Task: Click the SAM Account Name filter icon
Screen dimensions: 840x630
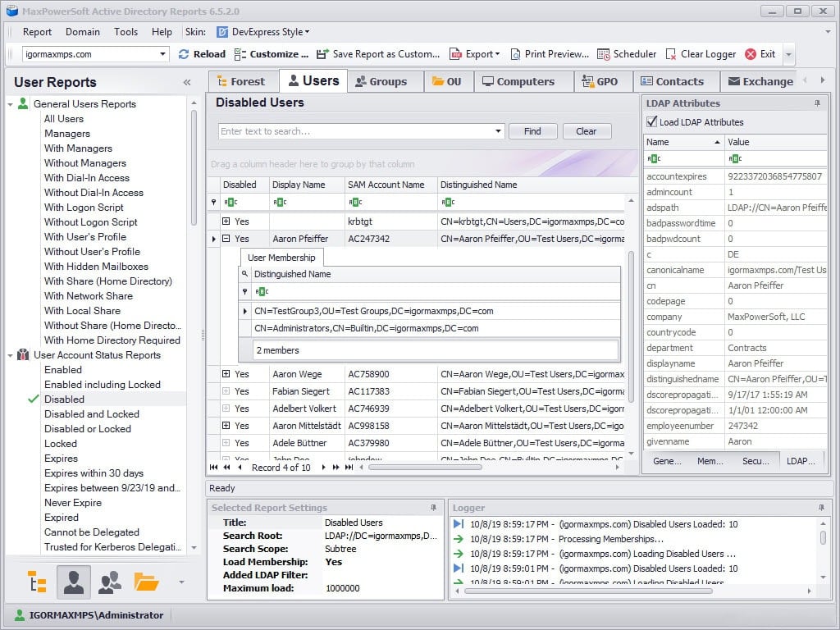Action: (355, 202)
